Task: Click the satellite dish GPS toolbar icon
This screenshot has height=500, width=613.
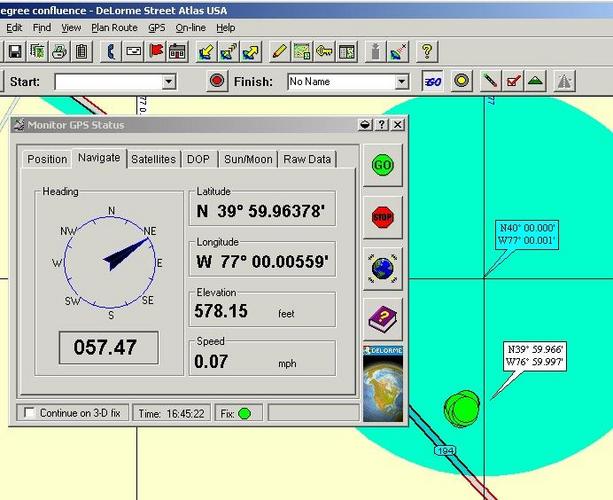Action: point(398,51)
